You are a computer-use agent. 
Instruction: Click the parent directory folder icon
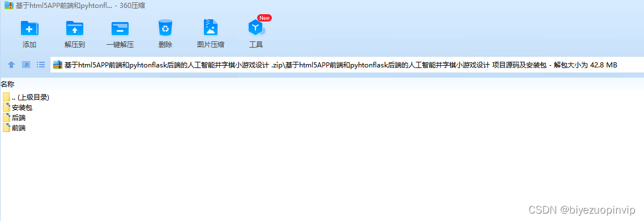pos(6,97)
